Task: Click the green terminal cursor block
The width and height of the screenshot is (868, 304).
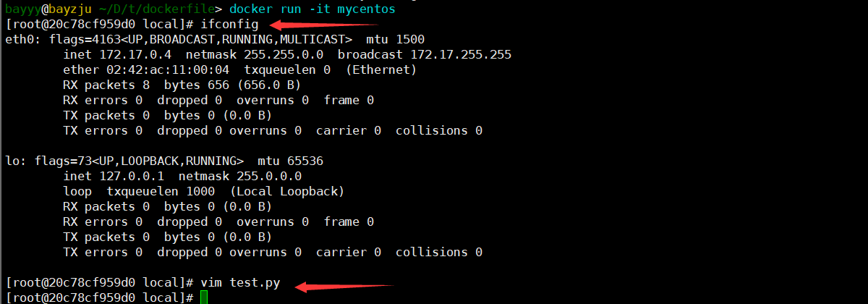Action: pyautogui.click(x=204, y=297)
